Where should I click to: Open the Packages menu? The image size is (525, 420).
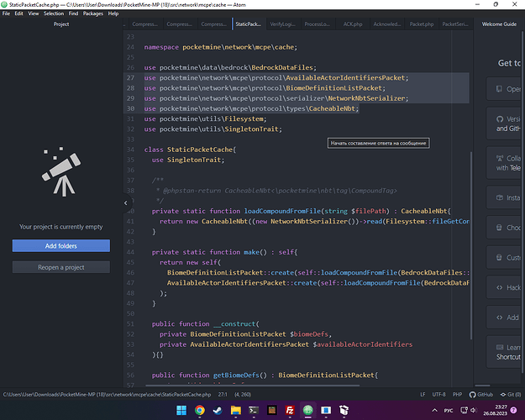[93, 14]
